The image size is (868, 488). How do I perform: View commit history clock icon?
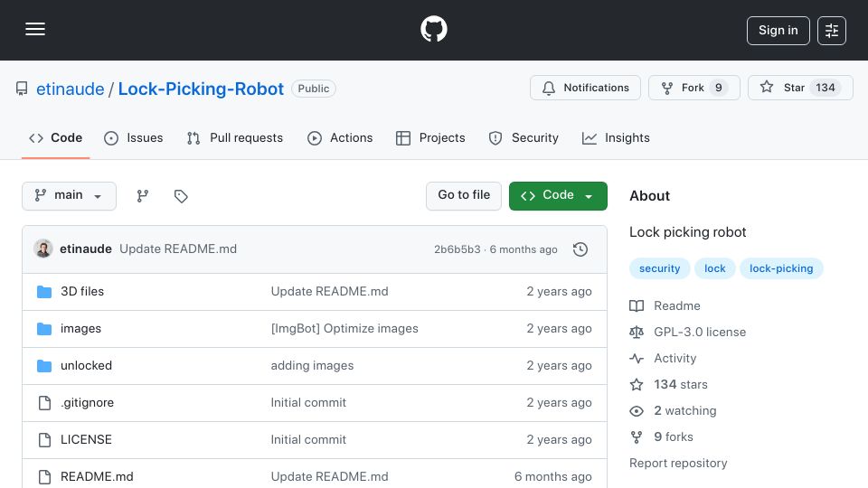[580, 249]
